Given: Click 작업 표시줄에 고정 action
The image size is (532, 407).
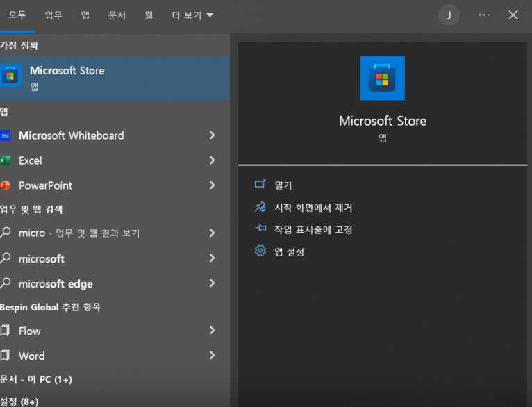Looking at the screenshot, I should [313, 230].
